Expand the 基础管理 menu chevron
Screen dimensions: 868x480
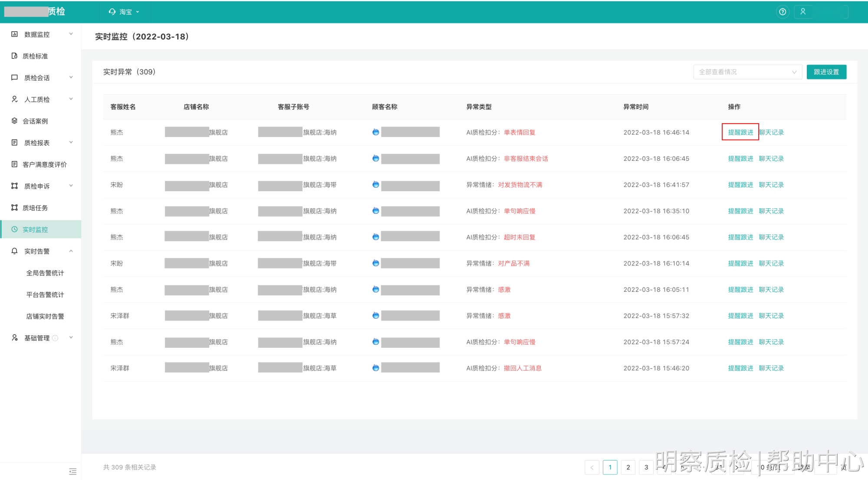click(x=71, y=337)
